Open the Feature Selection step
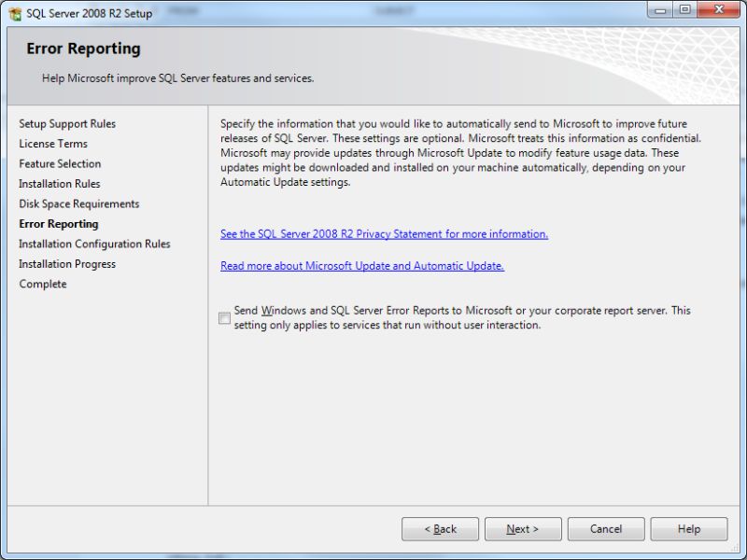This screenshot has height=560, width=747. [x=60, y=163]
